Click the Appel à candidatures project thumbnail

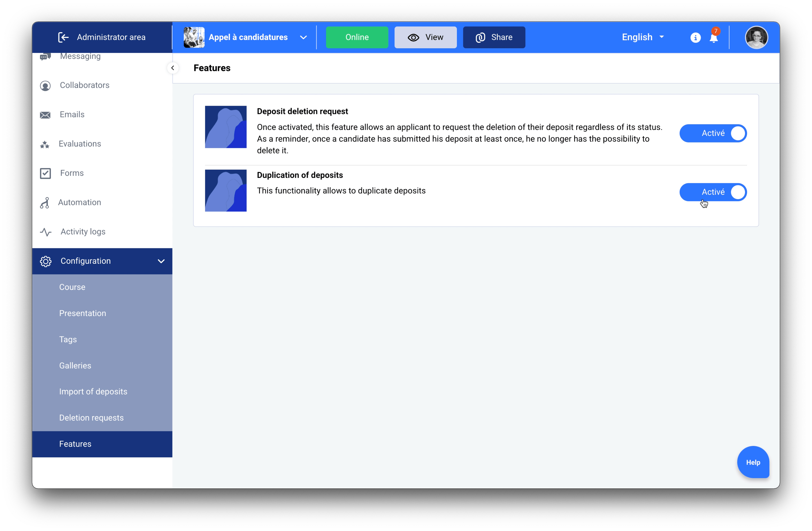[x=194, y=37]
